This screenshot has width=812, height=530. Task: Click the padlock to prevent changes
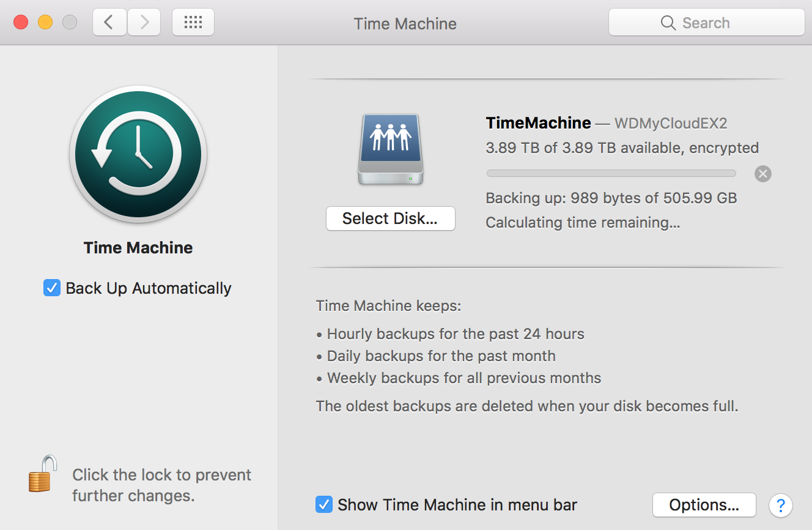42,474
